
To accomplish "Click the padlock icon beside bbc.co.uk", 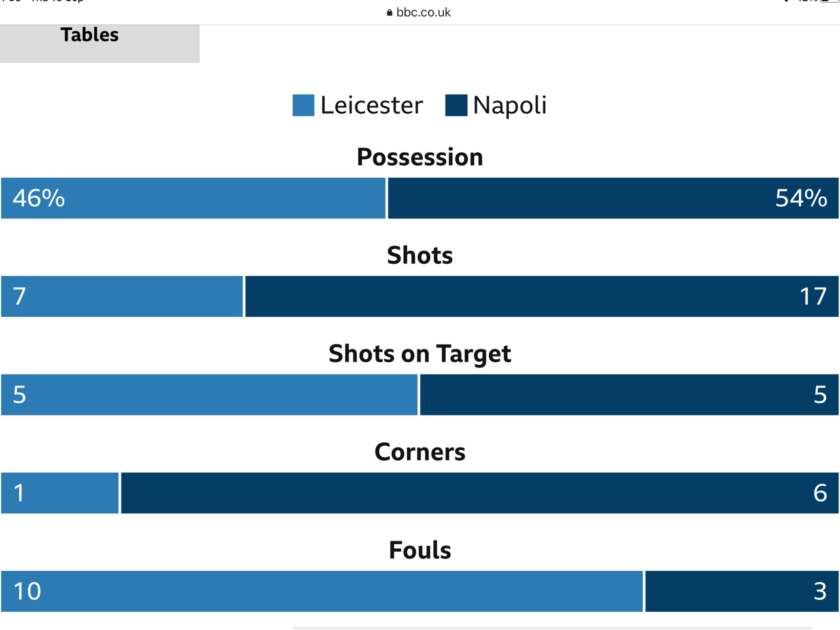I will coord(390,13).
